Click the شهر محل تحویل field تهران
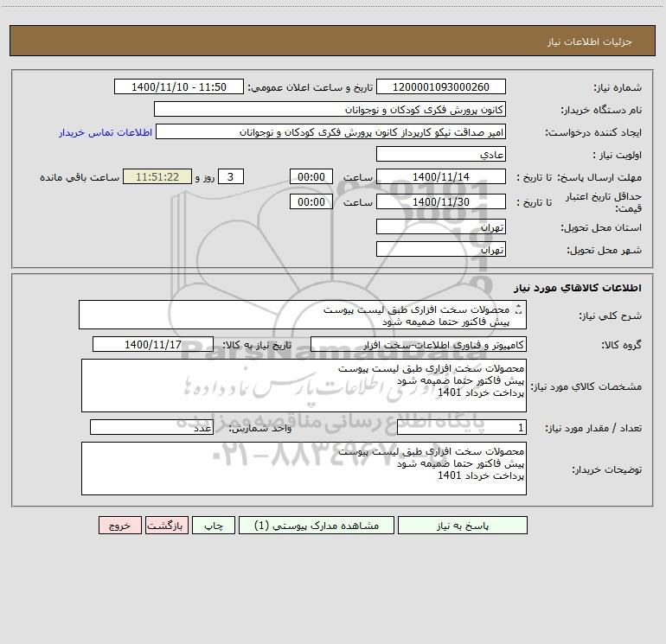This screenshot has width=666, height=644. click(x=441, y=249)
